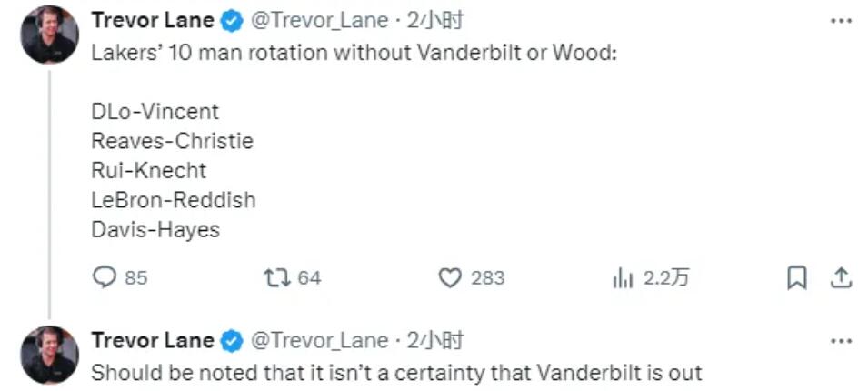The width and height of the screenshot is (868, 391).
Task: Open Trevor Lane name on second tweet
Action: (153, 340)
